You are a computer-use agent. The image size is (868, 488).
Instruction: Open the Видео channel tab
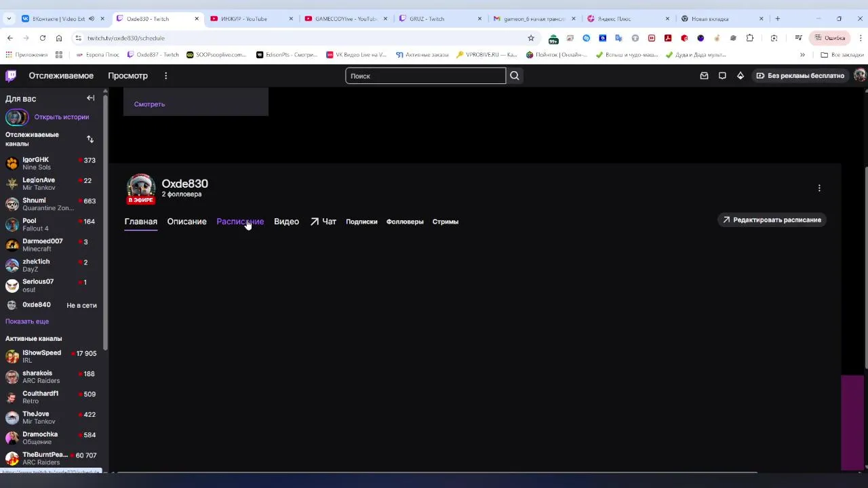click(286, 222)
